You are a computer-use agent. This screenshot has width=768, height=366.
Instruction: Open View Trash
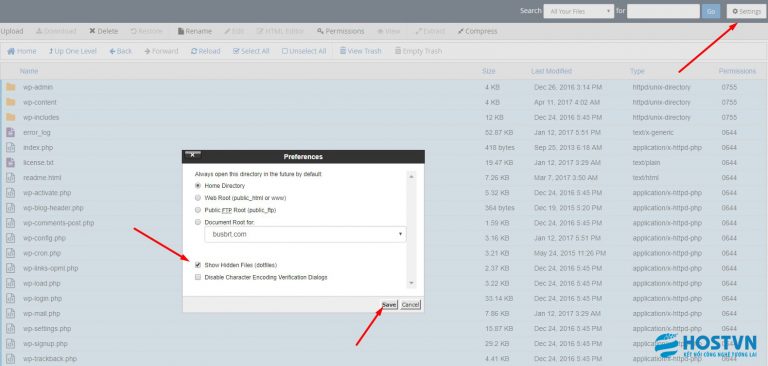click(x=360, y=51)
